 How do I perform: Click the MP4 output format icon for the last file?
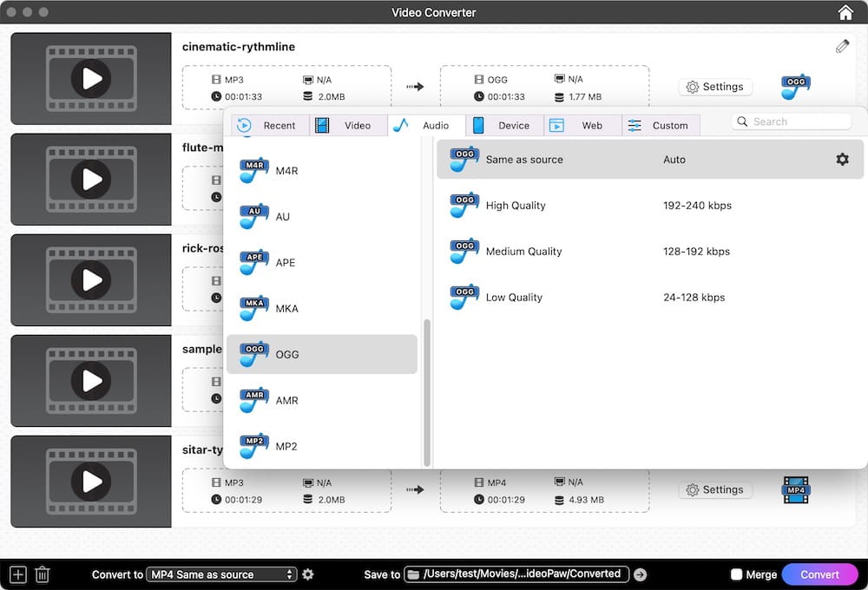[795, 490]
